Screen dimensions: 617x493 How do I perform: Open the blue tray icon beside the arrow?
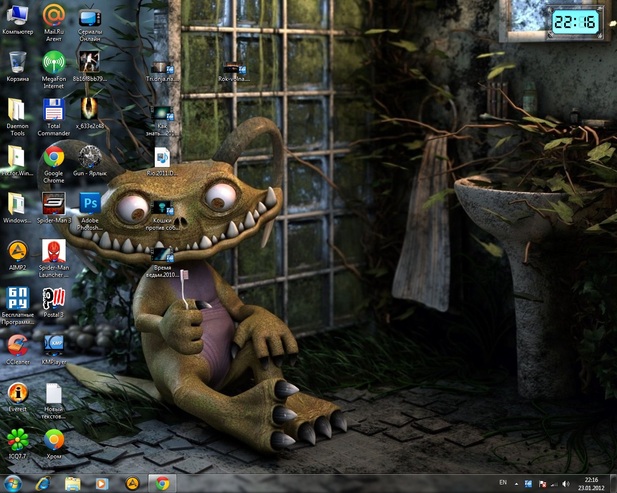tap(528, 484)
